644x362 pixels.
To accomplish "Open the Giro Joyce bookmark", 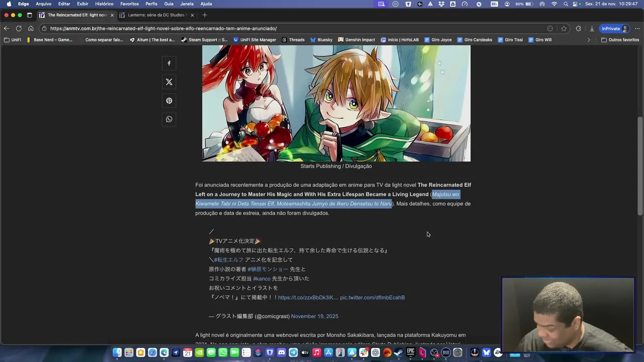I will [438, 40].
